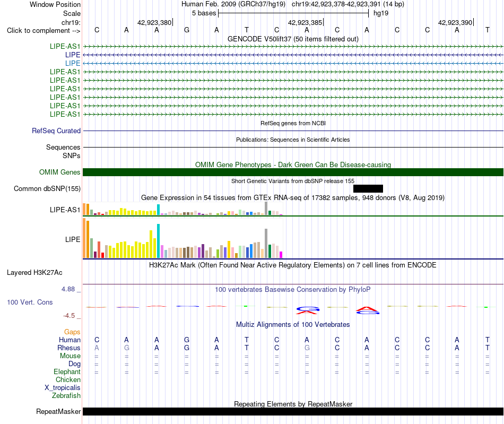Select the Rhesus species row label

pyautogui.click(x=69, y=348)
